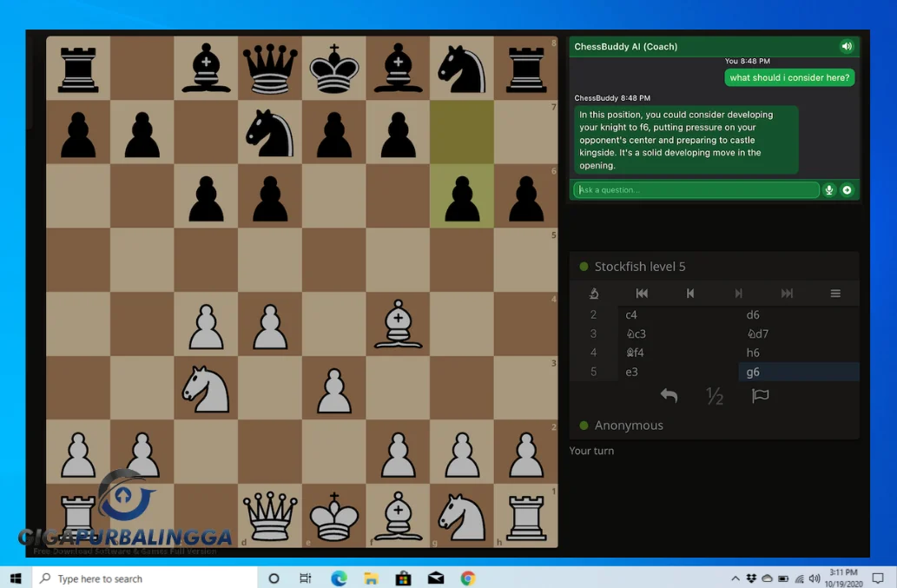
Task: Click the white knight on c3
Action: point(206,388)
